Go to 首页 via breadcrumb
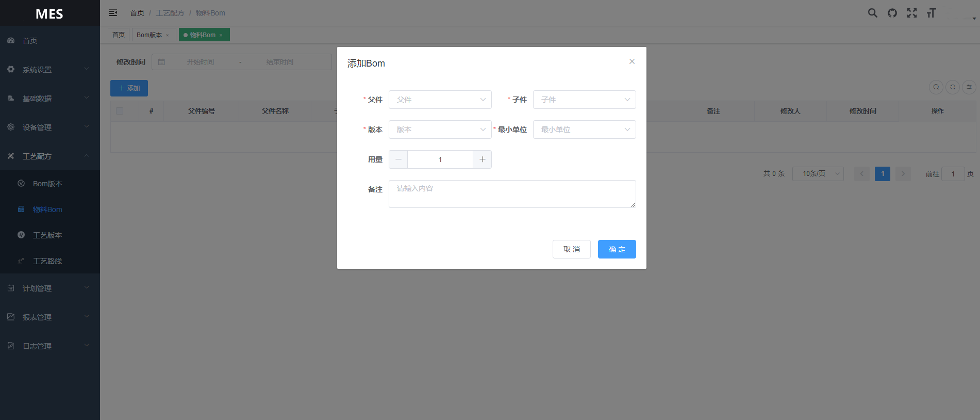 click(137, 13)
